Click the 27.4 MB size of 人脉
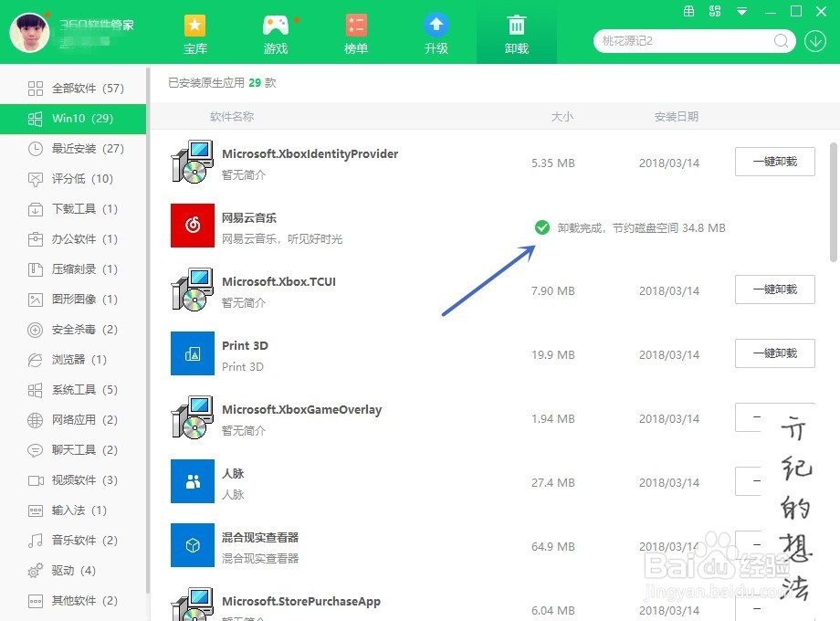 point(553,483)
